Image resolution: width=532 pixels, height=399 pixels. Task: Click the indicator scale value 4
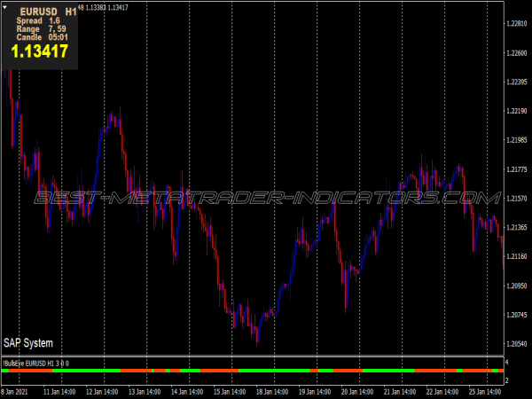507,363
